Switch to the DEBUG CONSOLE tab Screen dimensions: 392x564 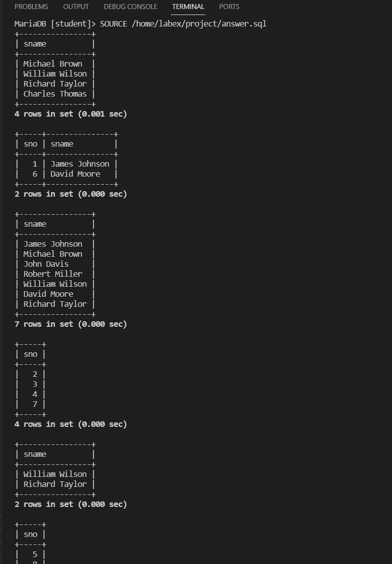(x=130, y=7)
